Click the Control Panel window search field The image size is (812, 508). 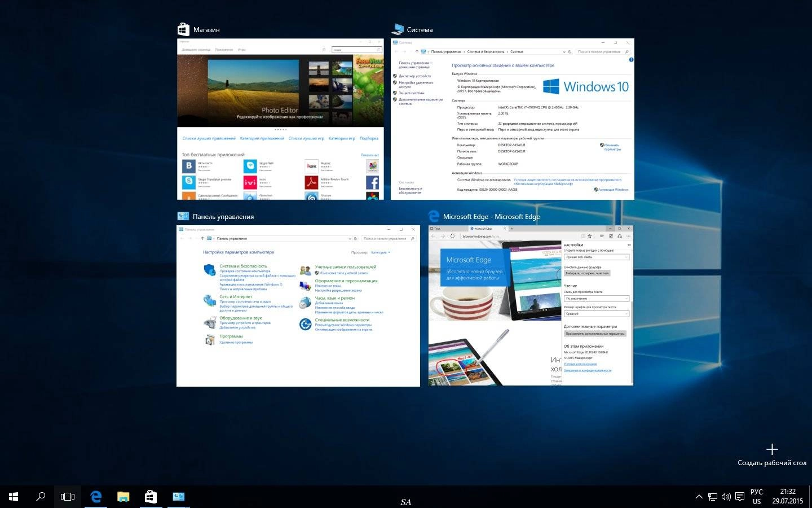tap(389, 239)
